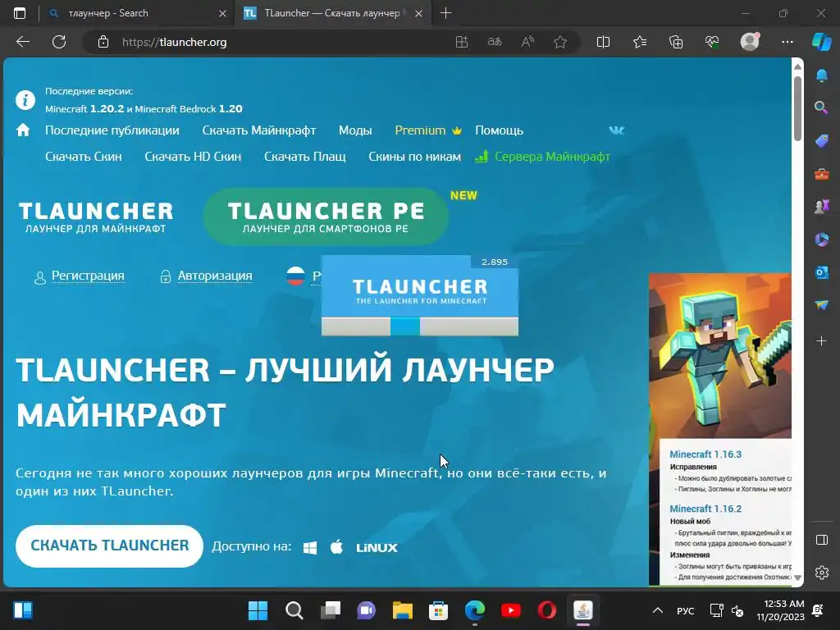This screenshot has height=630, width=840.
Task: Click the TLauncher logo
Action: 96,217
